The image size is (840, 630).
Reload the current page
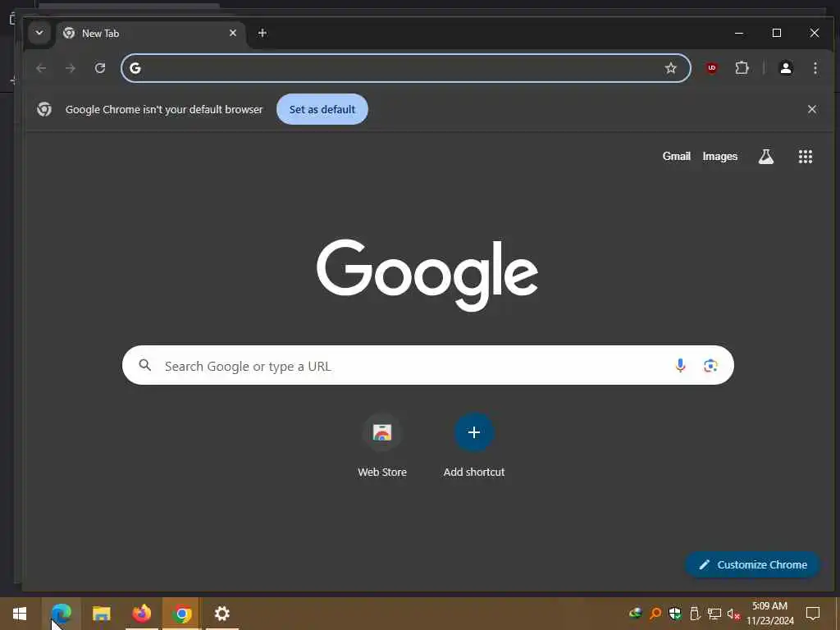tap(99, 68)
